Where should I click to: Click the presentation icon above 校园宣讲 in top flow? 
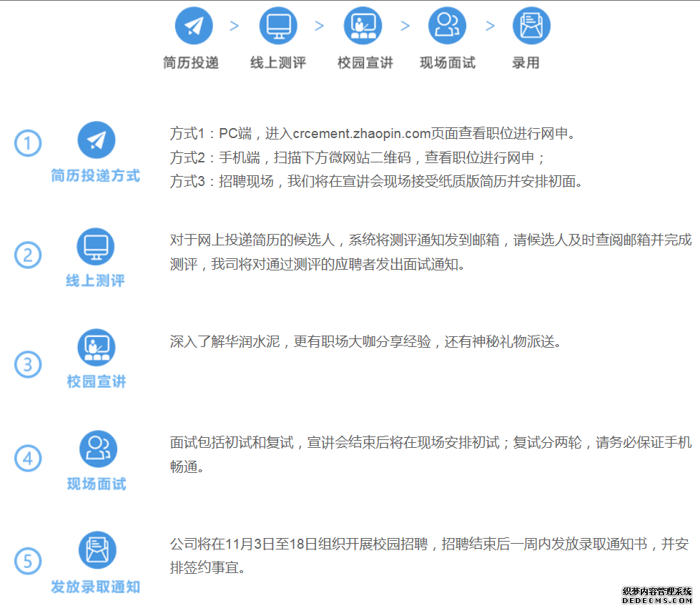(363, 26)
